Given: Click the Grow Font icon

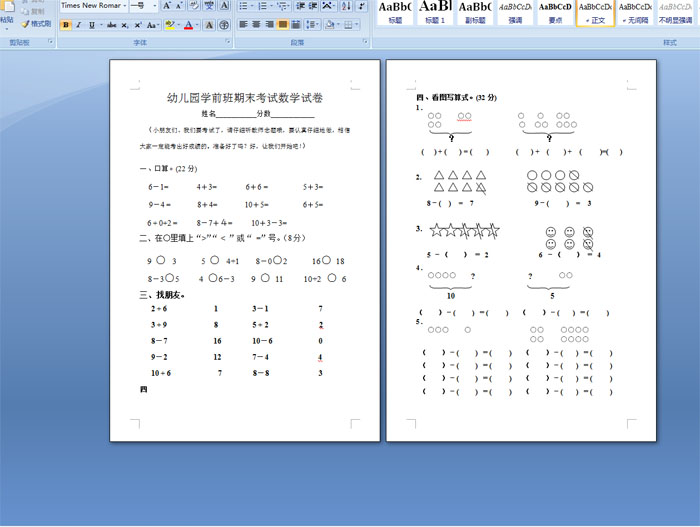Looking at the screenshot, I should (x=167, y=6).
